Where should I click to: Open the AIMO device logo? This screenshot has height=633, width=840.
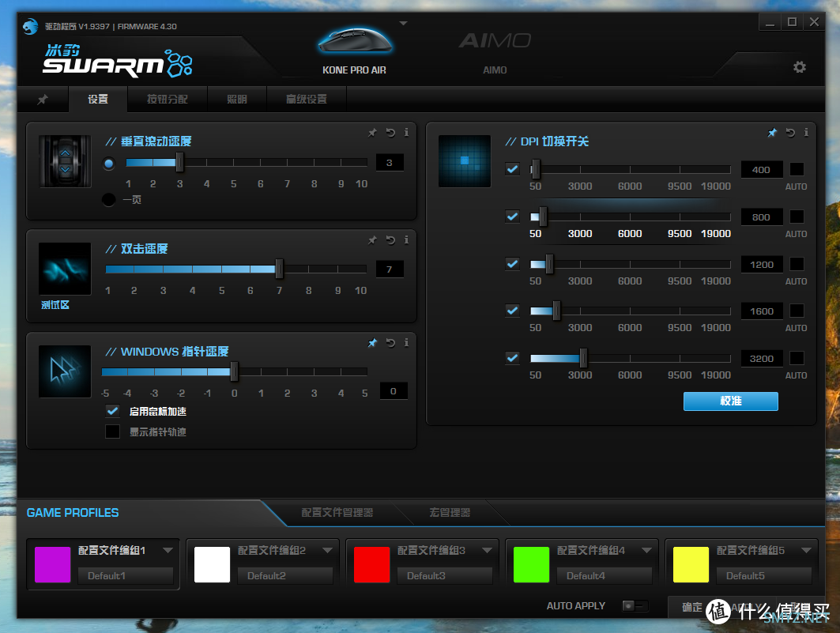point(495,41)
